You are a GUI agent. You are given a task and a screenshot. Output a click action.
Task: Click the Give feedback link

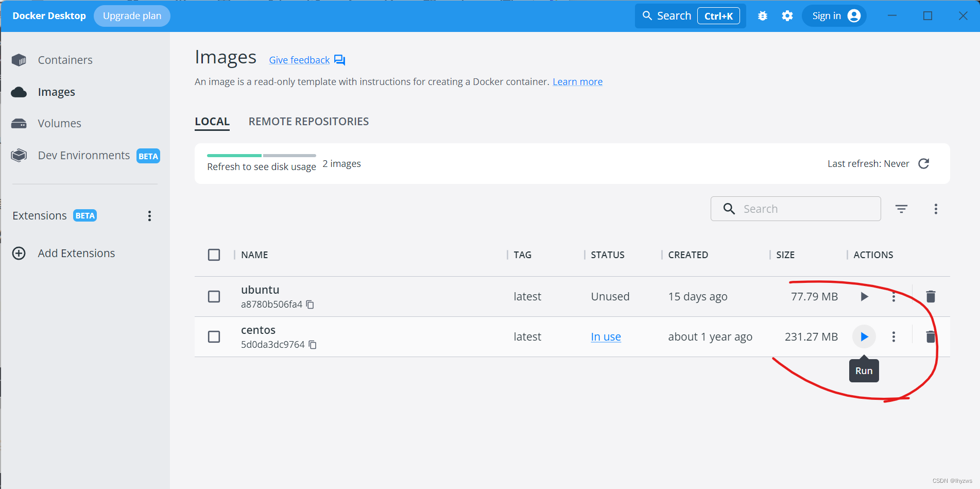click(x=299, y=60)
